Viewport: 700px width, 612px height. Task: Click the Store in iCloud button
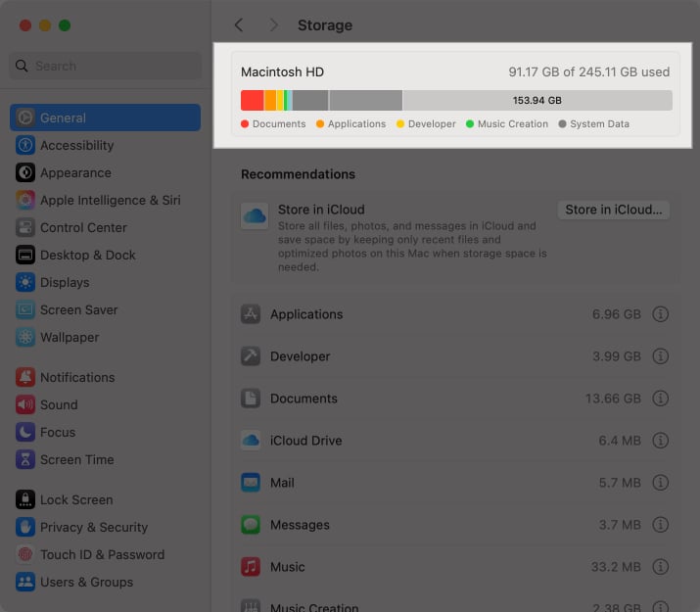coord(613,210)
